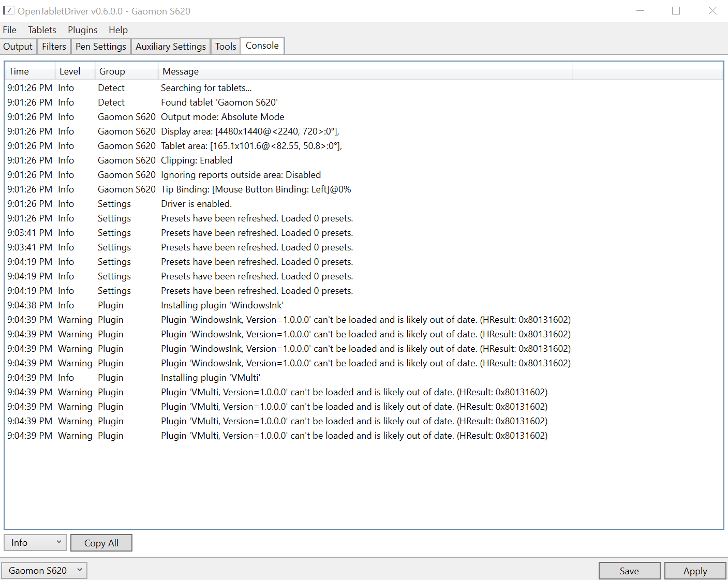Open the Plugins menu
The height and width of the screenshot is (580, 728).
click(x=82, y=29)
